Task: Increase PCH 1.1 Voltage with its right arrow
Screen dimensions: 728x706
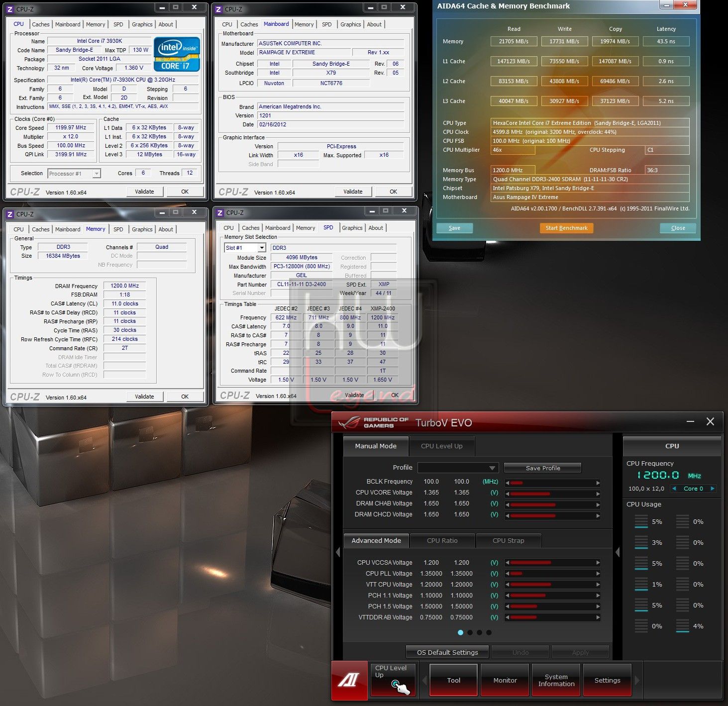Action: (598, 596)
